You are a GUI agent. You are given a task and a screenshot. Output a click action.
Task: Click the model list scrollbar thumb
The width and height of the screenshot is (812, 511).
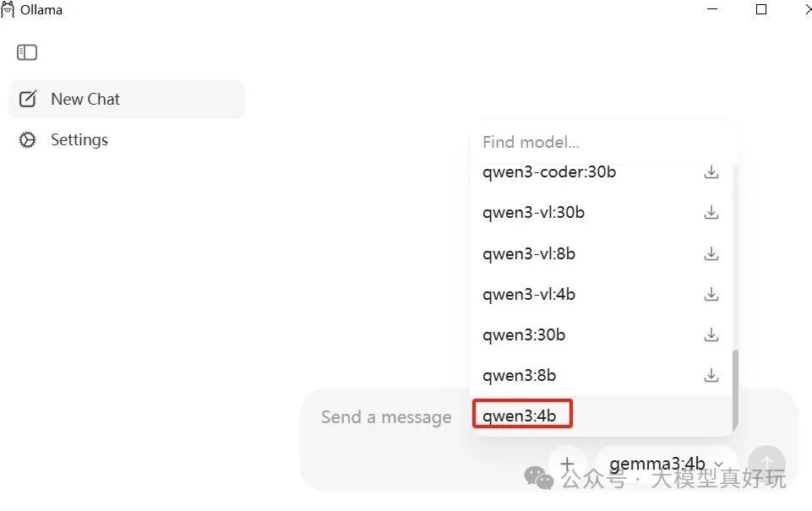tap(735, 391)
